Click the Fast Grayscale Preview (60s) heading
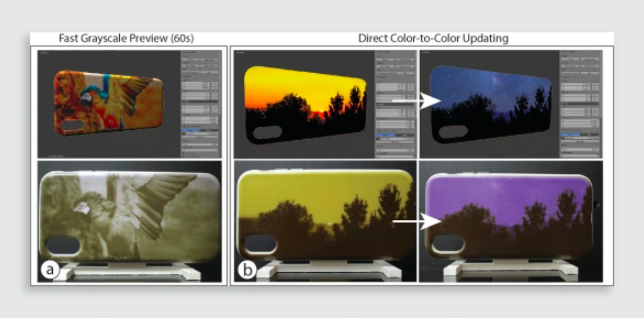 point(126,39)
